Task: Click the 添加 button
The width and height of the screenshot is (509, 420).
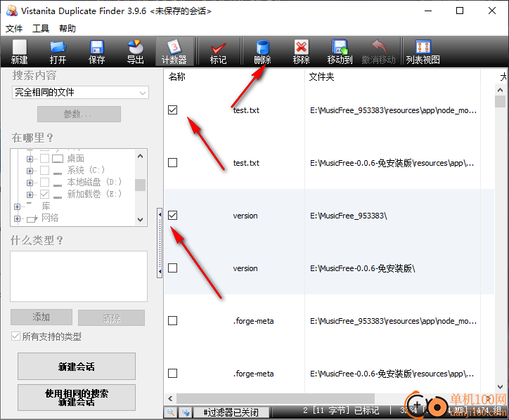Action: 41,317
